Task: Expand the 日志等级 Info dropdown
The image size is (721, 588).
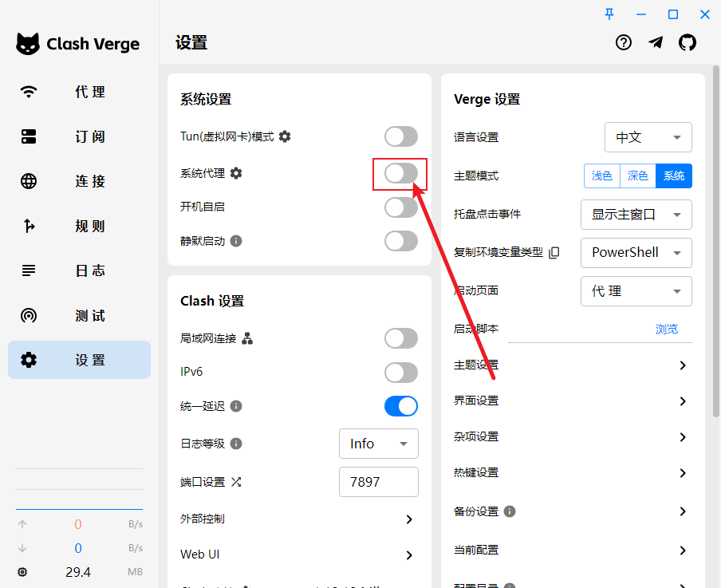Action: tap(379, 444)
